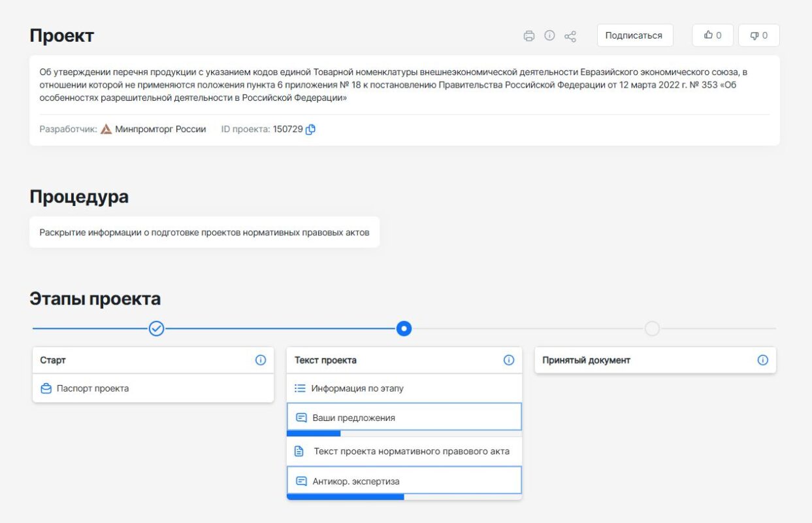
Task: Select the completed Старт stage checkmark marker
Action: (156, 328)
